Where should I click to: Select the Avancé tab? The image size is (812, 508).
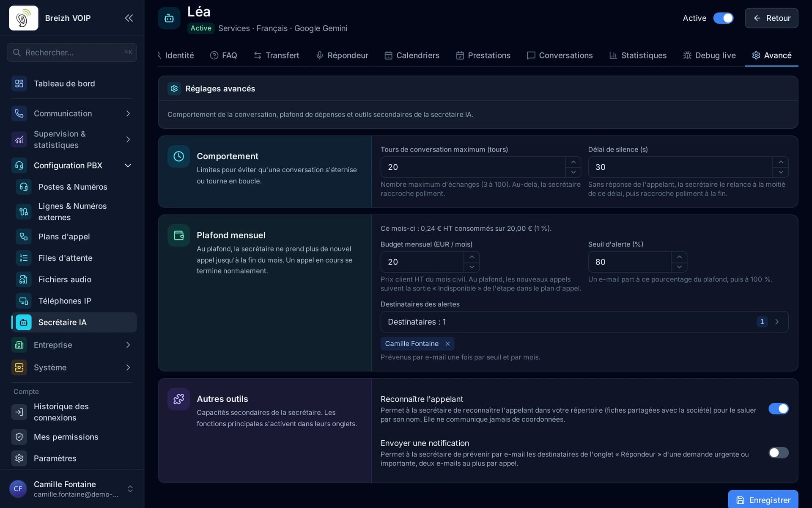pos(772,55)
